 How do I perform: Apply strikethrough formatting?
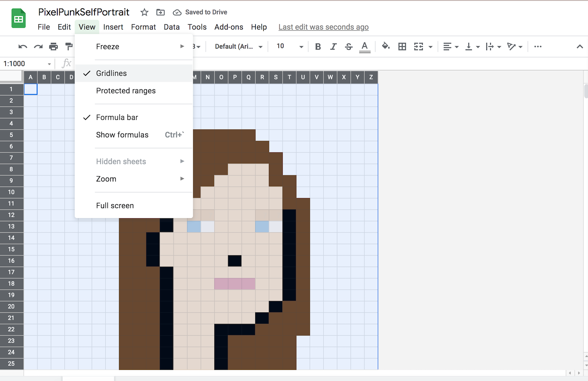coord(349,46)
